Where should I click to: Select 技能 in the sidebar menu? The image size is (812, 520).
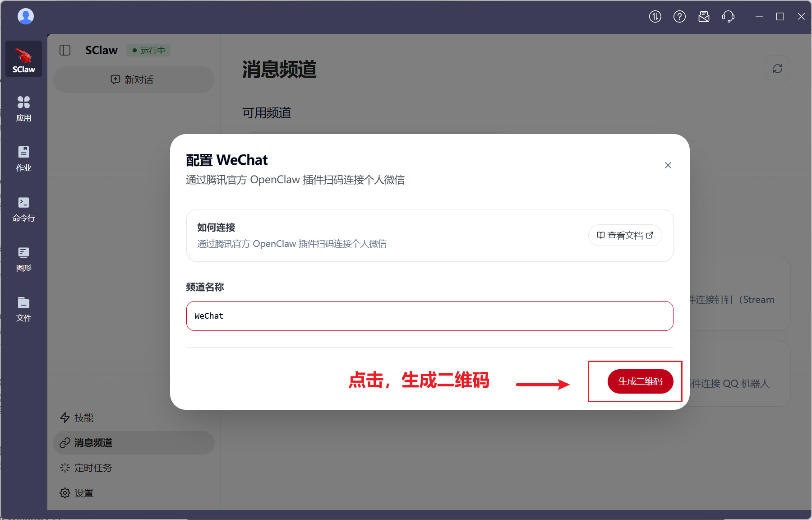pyautogui.click(x=83, y=418)
